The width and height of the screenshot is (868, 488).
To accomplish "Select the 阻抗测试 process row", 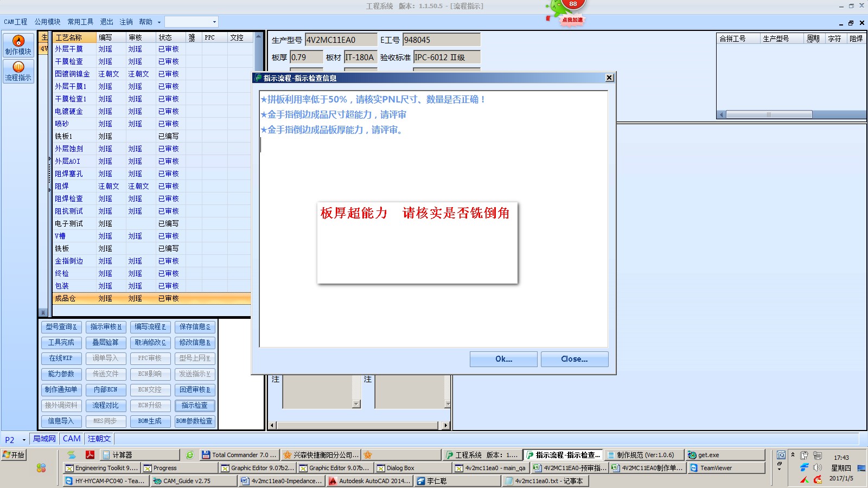I will point(152,211).
